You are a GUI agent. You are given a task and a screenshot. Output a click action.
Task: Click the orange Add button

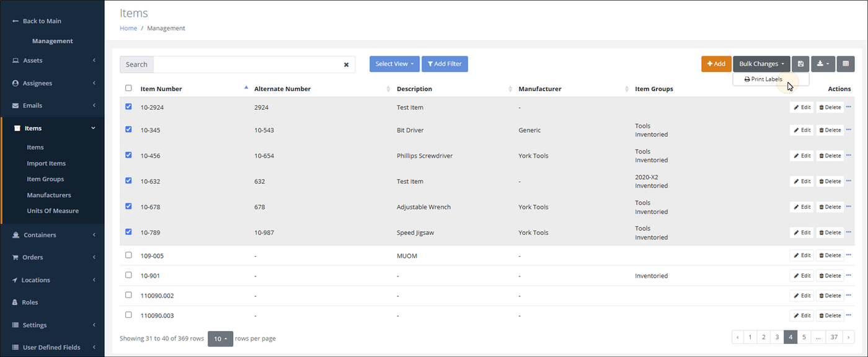click(716, 64)
